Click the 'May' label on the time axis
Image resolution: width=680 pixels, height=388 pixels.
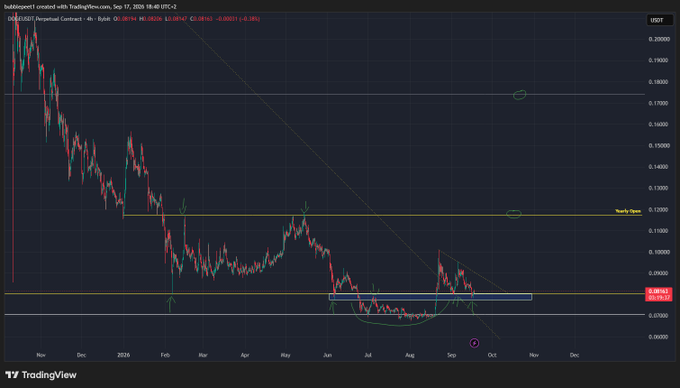tap(285, 355)
